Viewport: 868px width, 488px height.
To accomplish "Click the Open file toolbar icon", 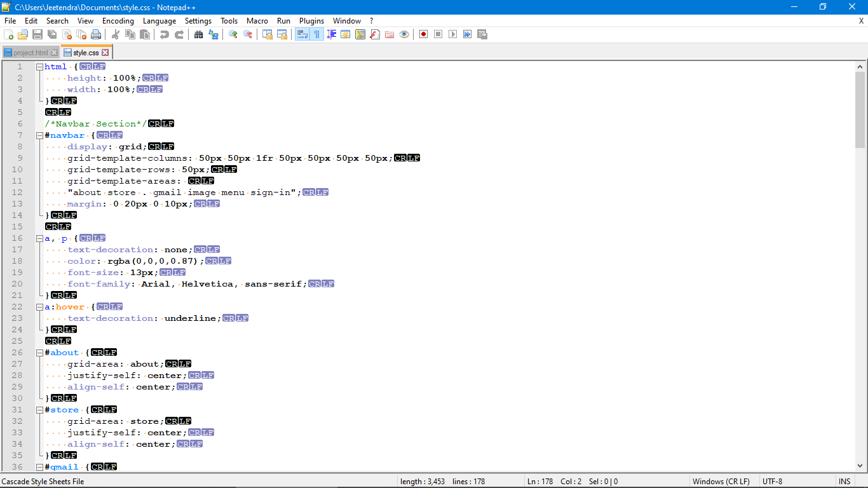I will (x=23, y=34).
